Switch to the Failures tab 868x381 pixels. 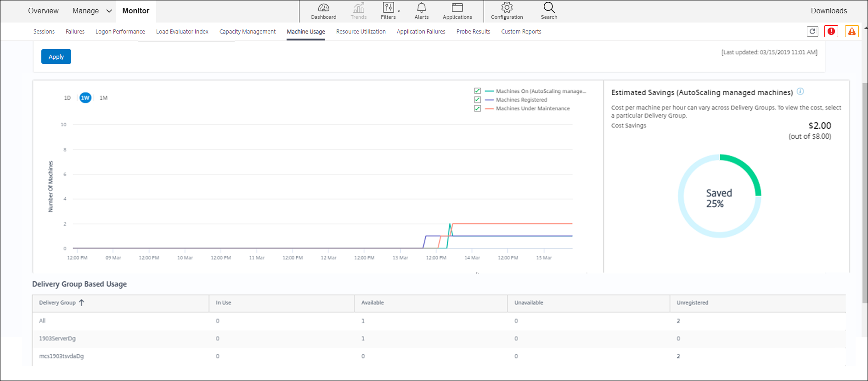(75, 32)
